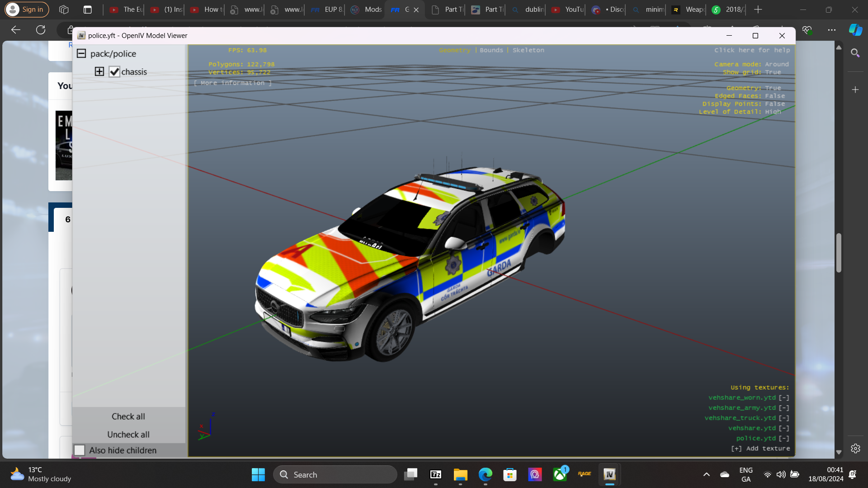Viewport: 868px width, 488px height.
Task: Enable Also hide children checkbox
Action: click(80, 450)
